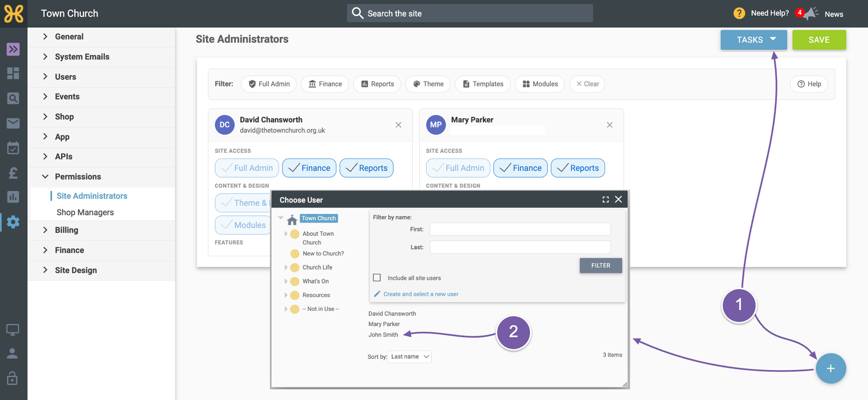This screenshot has height=400, width=868.
Task: Open the Help button in filter bar
Action: tap(809, 84)
